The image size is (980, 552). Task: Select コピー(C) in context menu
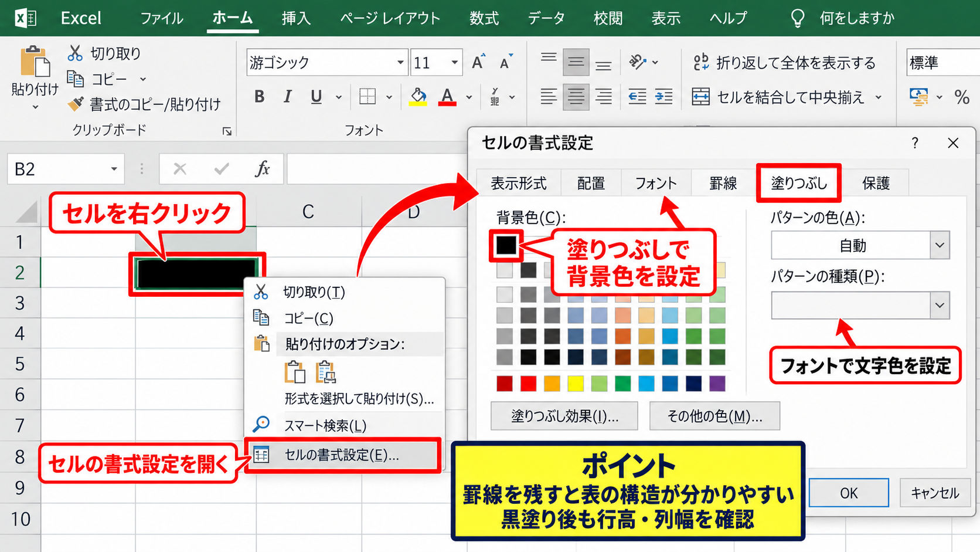pos(345,318)
